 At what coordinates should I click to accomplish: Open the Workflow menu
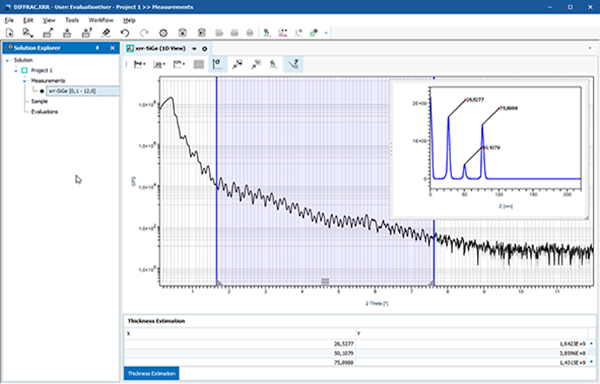(101, 20)
